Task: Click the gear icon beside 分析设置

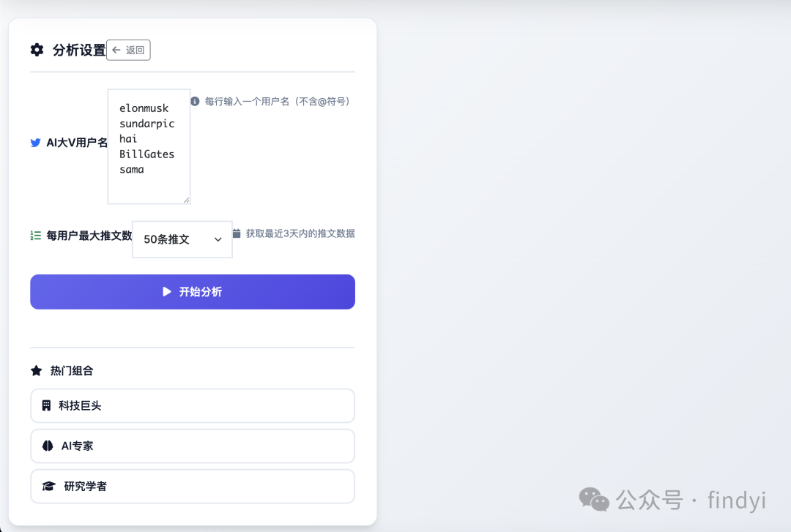Action: pyautogui.click(x=37, y=50)
